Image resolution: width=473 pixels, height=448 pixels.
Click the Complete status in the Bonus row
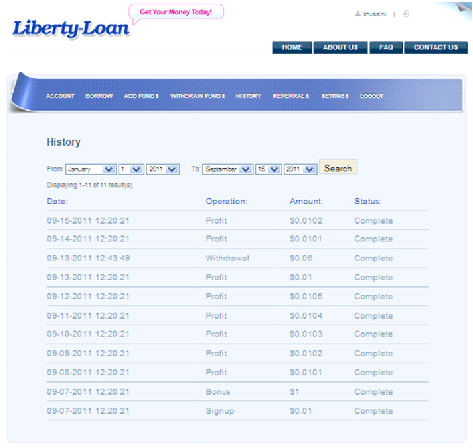[x=374, y=392]
